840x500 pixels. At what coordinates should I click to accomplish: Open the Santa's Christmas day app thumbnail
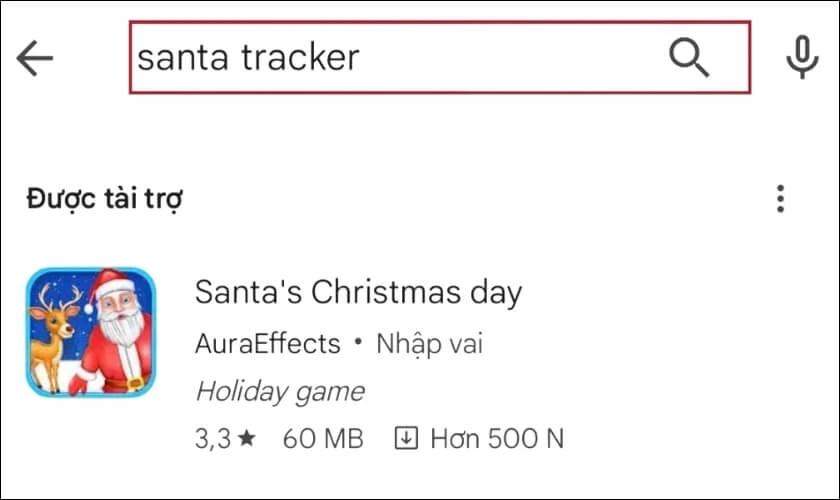pyautogui.click(x=91, y=332)
